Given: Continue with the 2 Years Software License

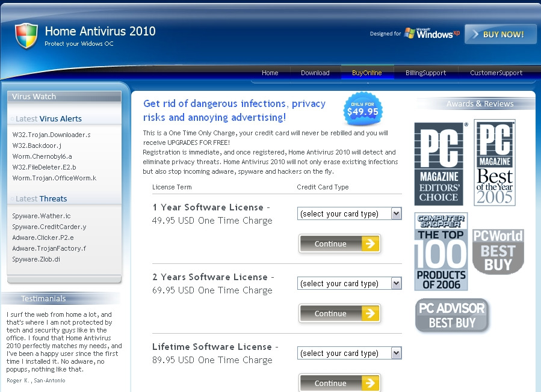Looking at the screenshot, I should click(x=339, y=313).
